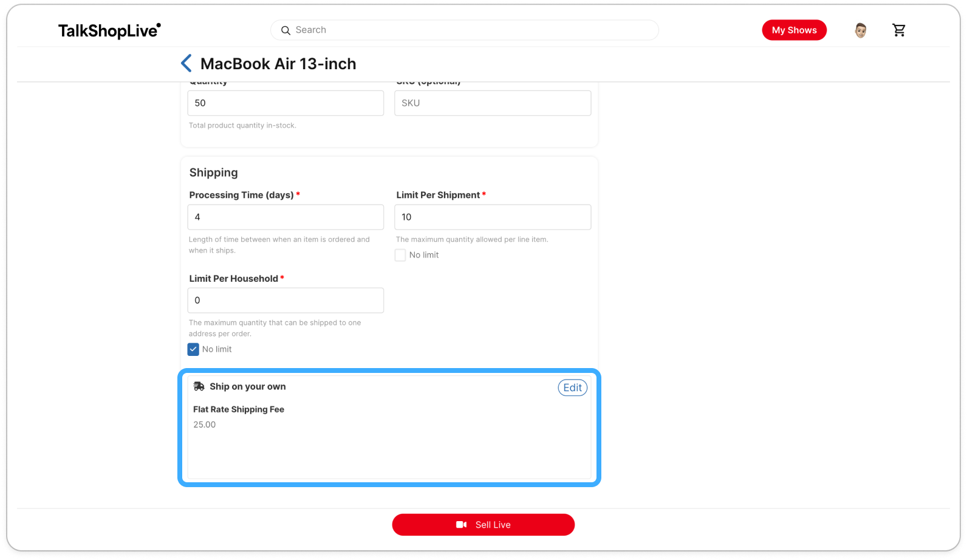Select the Flat Rate Shipping Fee label
967x560 pixels.
239,409
